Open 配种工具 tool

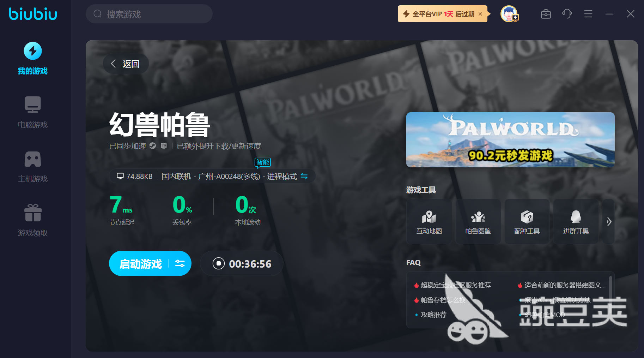click(x=527, y=221)
